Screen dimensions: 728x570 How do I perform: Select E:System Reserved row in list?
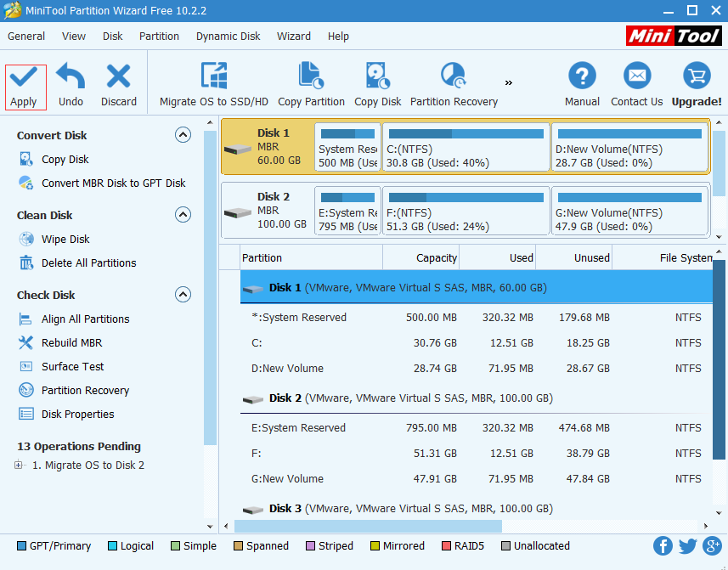pyautogui.click(x=477, y=428)
